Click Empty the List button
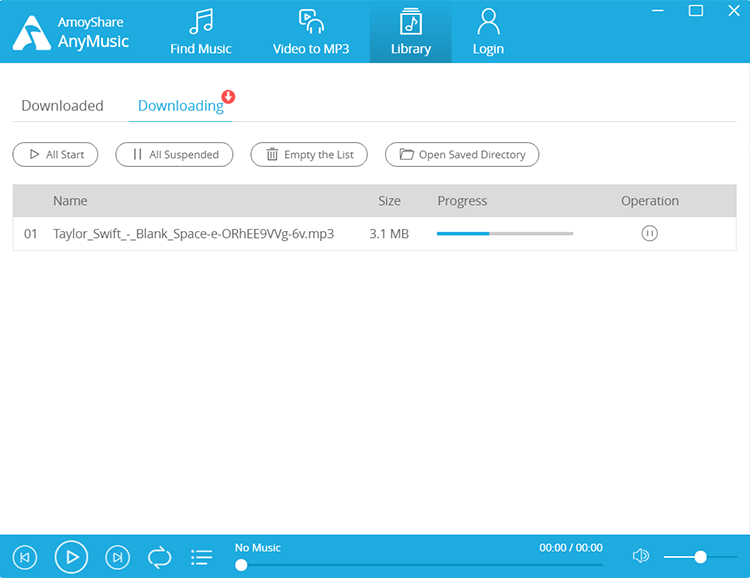Screen dimensions: 750x578 pos(309,155)
